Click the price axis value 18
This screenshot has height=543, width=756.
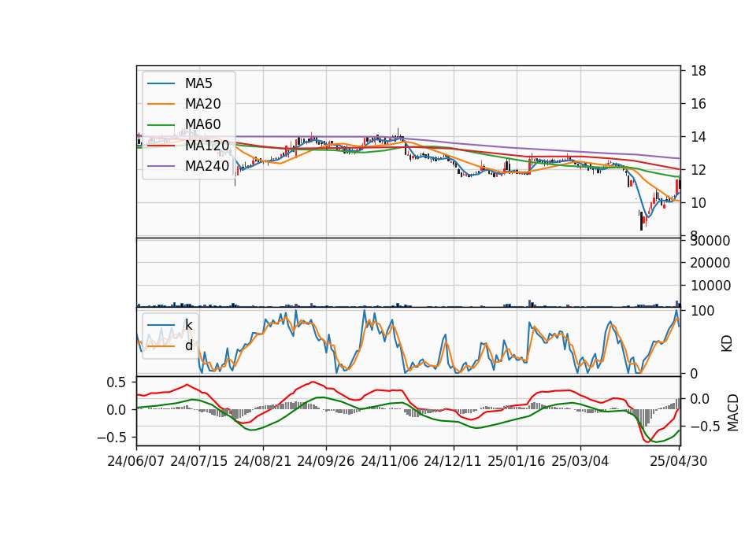point(699,71)
